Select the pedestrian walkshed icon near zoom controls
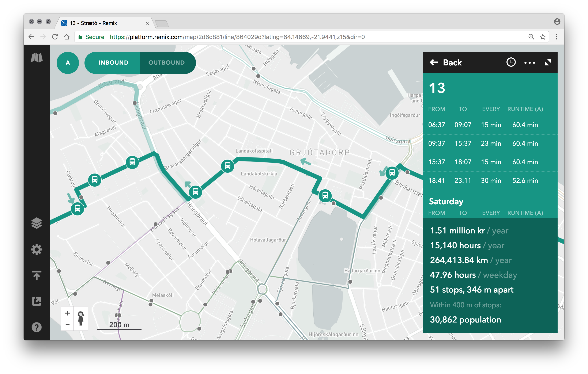This screenshot has width=588, height=374. (81, 319)
